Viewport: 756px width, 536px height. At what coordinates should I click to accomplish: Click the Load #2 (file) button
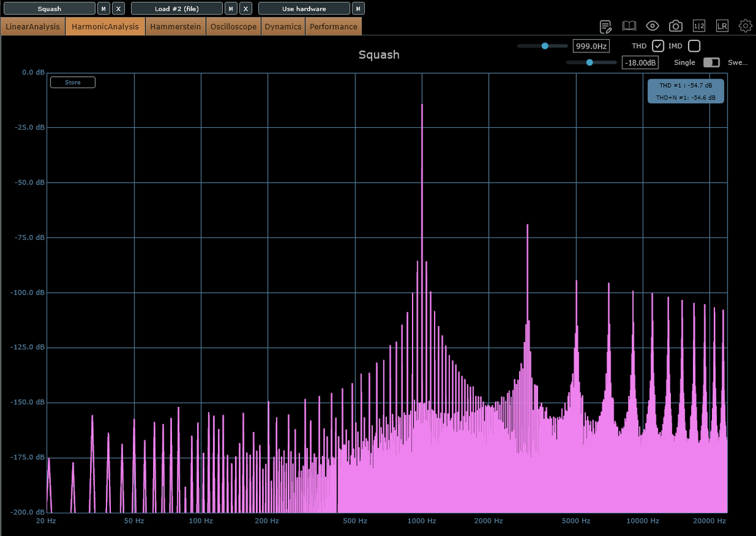tap(177, 9)
